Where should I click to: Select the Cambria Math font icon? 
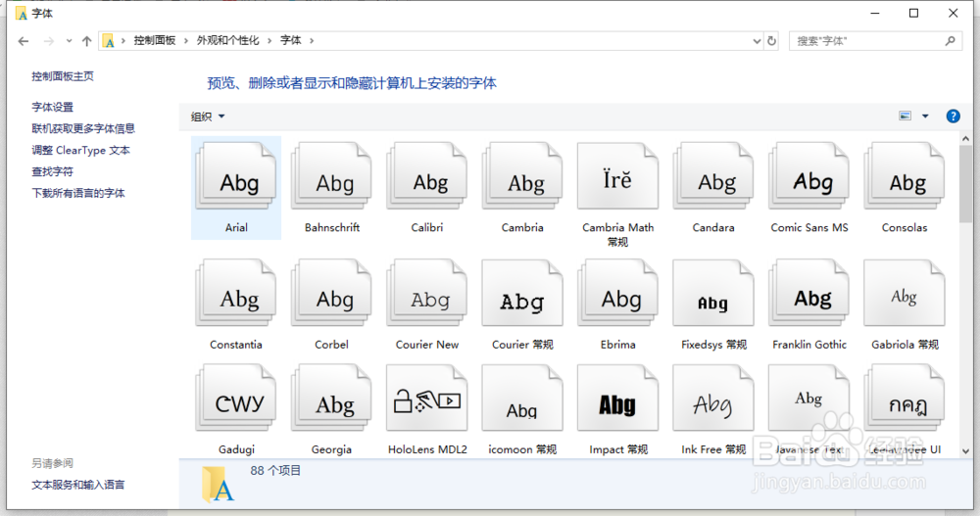617,176
